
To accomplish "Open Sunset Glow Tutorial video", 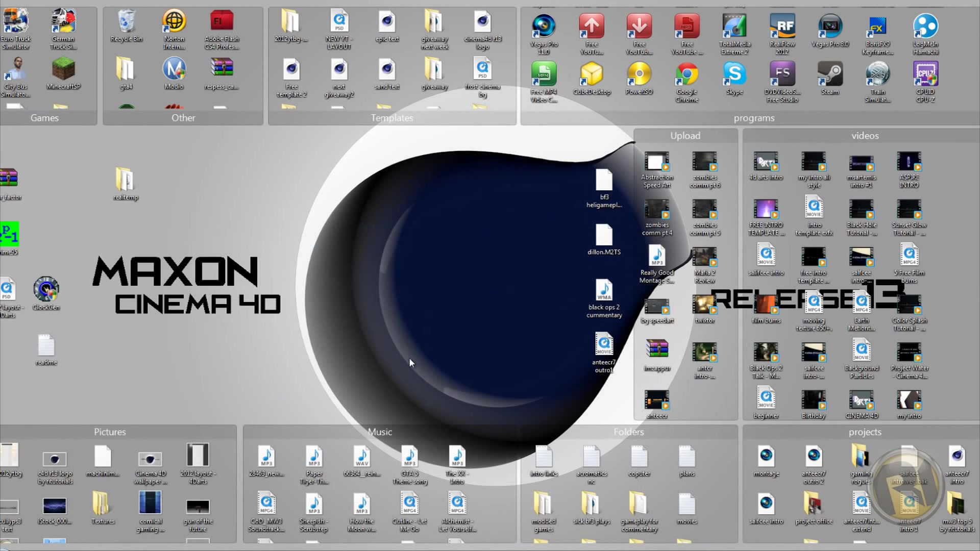I will [909, 218].
